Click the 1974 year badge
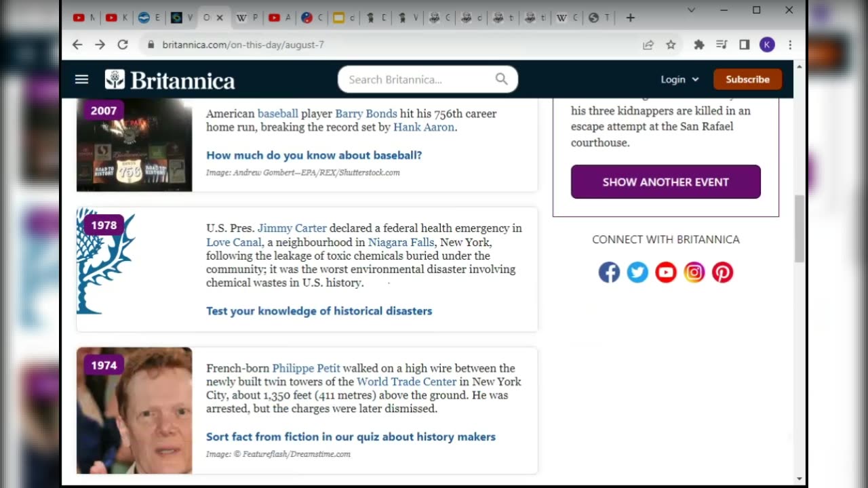Image resolution: width=868 pixels, height=488 pixels. 104,365
